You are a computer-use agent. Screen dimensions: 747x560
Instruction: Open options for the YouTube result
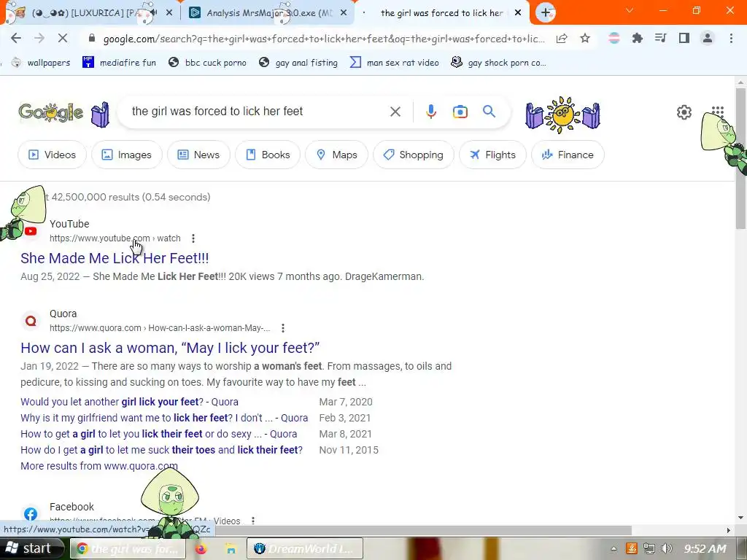[x=193, y=238]
